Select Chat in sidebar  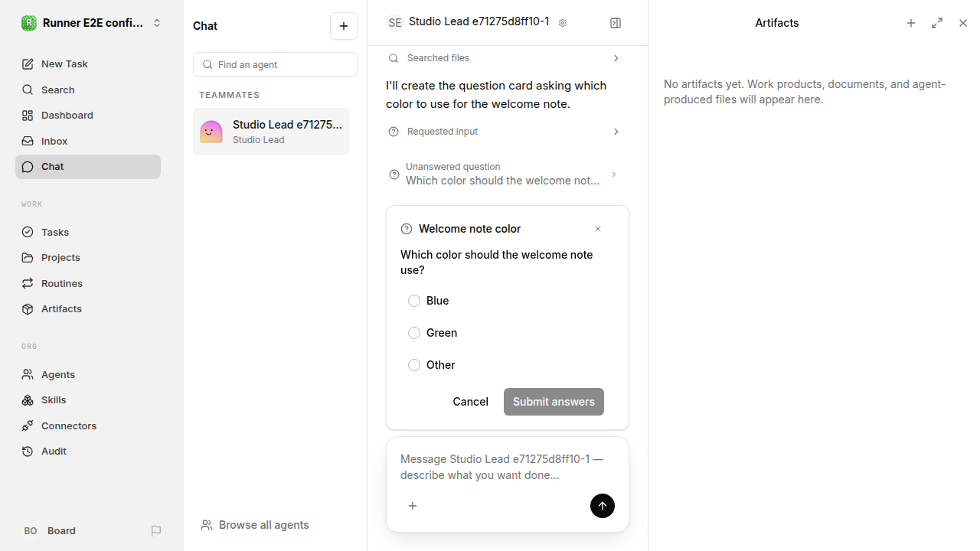88,167
